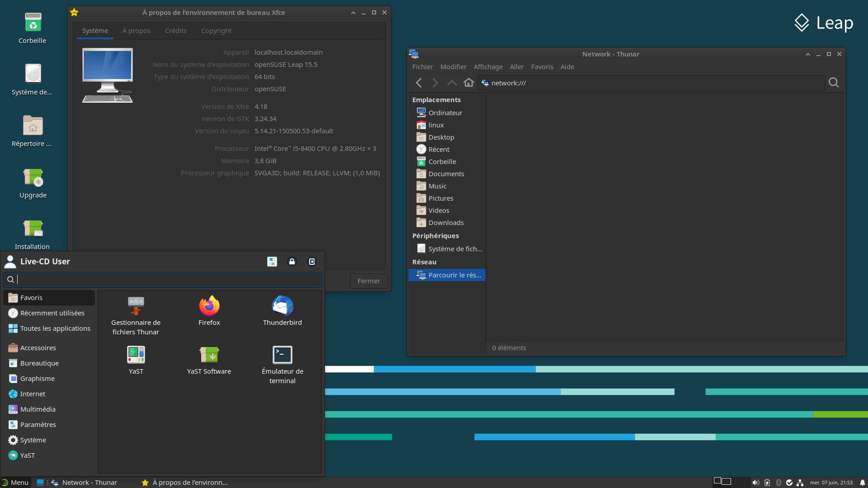Click the lock screen icon in menu

292,262
